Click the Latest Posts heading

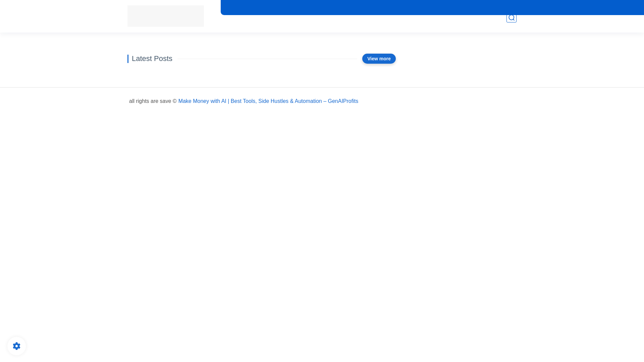point(152,59)
